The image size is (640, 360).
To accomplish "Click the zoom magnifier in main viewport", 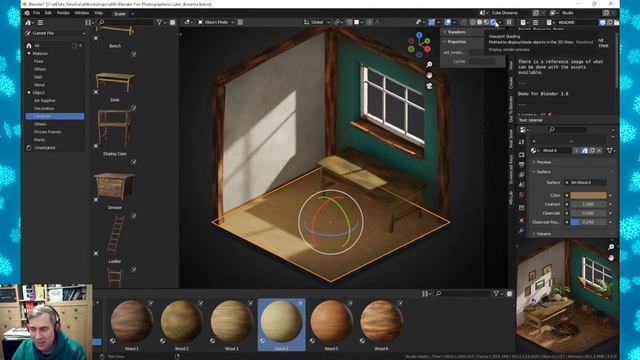I will click(429, 64).
